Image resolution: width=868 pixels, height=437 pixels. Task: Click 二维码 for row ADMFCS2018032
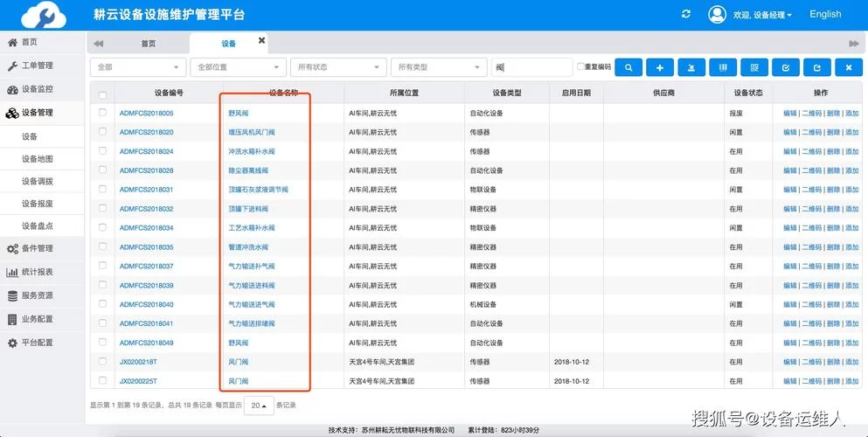[811, 209]
